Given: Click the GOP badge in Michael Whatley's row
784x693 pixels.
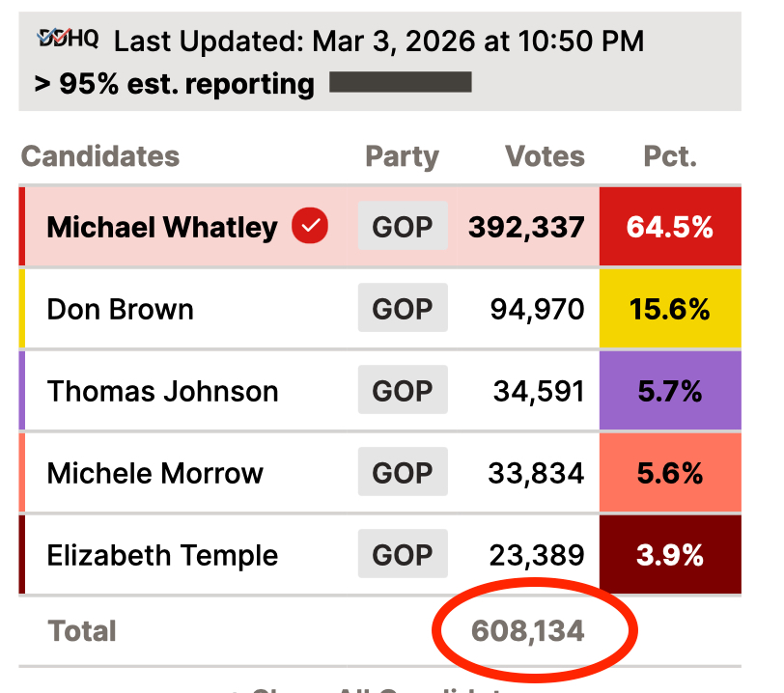Looking at the screenshot, I should click(x=403, y=227).
